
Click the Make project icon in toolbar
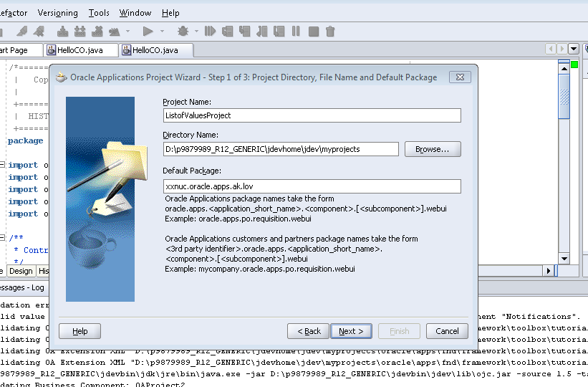click(62, 32)
